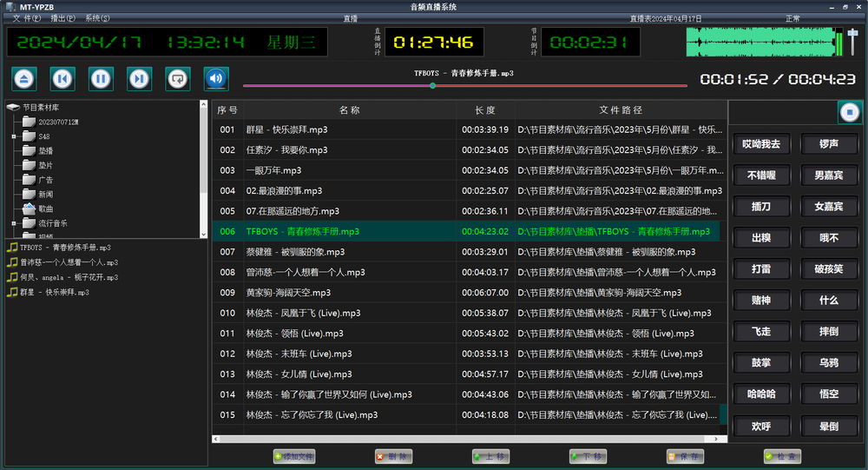The width and height of the screenshot is (868, 470).
Task: Open the 系统 menu
Action: (x=97, y=18)
